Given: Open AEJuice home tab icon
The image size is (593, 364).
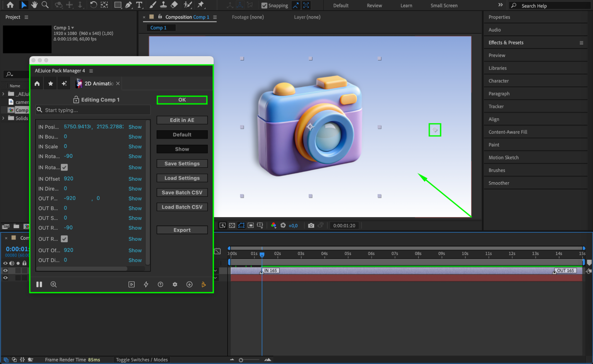Looking at the screenshot, I should coord(37,84).
